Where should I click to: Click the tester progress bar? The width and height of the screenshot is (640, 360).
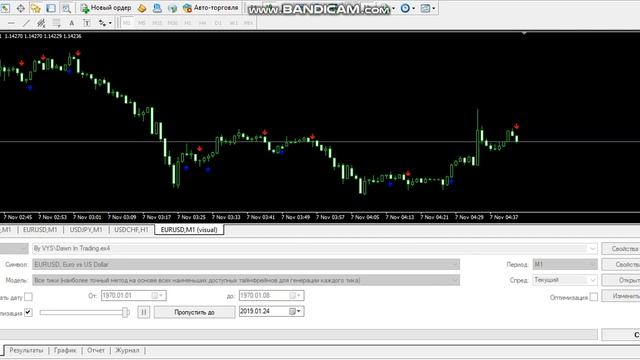[x=299, y=335]
